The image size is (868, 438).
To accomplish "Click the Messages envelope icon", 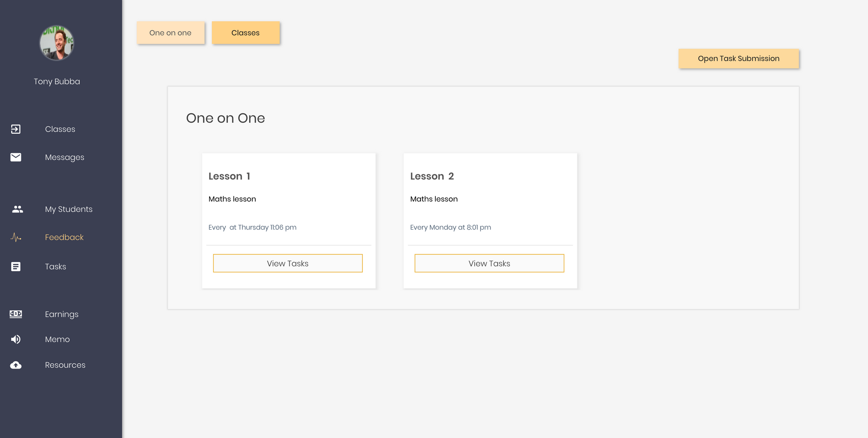I will 16,157.
